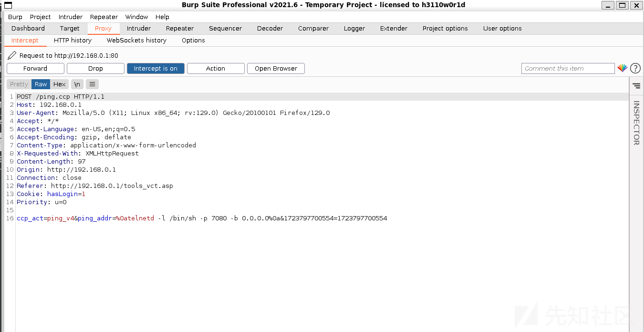This screenshot has width=644, height=332.
Task: Click the X-Requested-With header line
Action: click(x=78, y=154)
